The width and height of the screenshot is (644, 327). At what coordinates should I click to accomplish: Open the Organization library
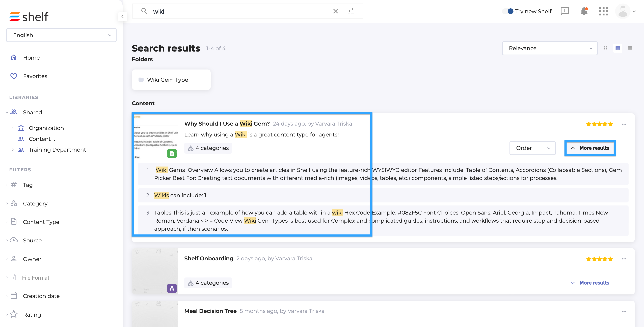(46, 128)
